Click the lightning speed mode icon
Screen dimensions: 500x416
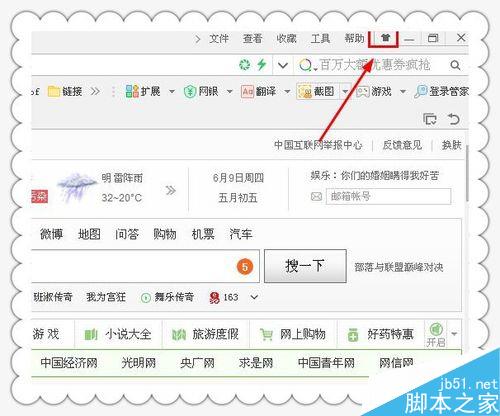pyautogui.click(x=262, y=64)
